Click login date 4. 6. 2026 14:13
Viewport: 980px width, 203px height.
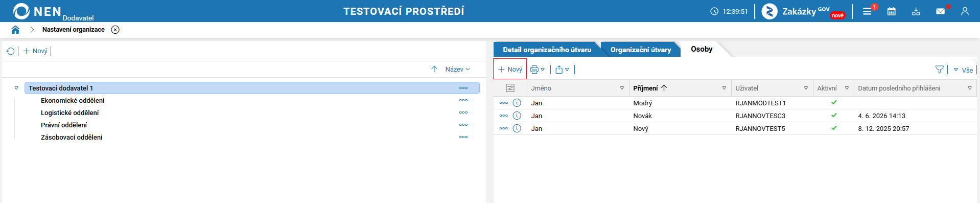tap(881, 116)
